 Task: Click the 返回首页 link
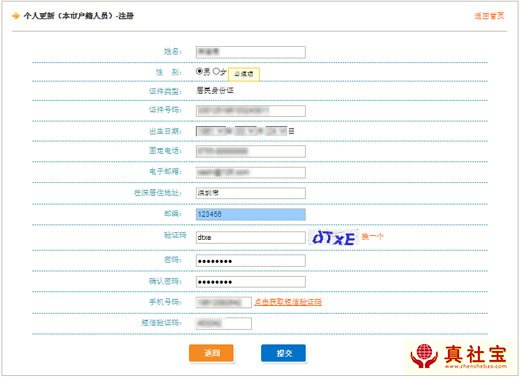coord(489,16)
